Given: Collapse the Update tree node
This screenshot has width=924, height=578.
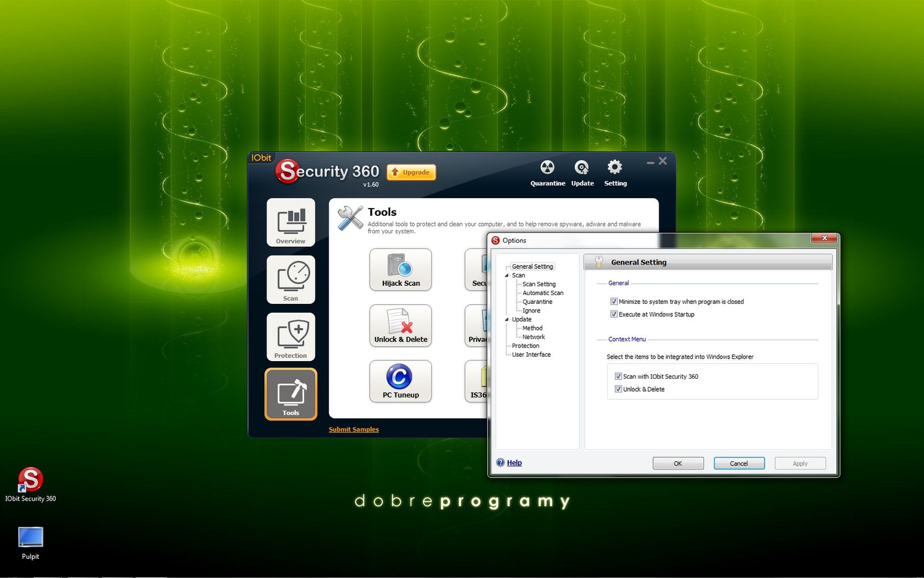Looking at the screenshot, I should click(x=507, y=319).
